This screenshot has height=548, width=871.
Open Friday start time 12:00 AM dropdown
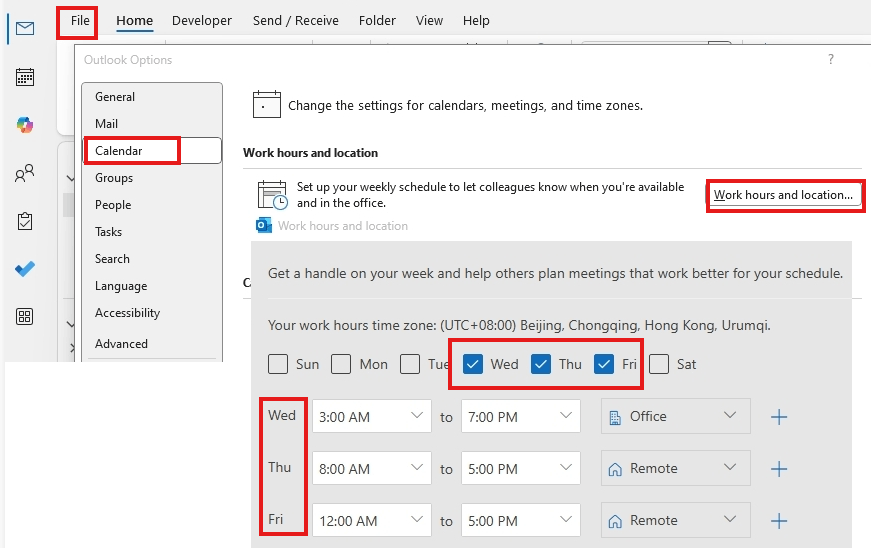click(372, 520)
